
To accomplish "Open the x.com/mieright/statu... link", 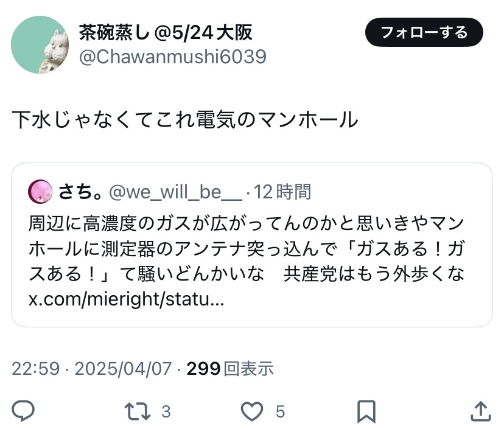I will pos(127,301).
